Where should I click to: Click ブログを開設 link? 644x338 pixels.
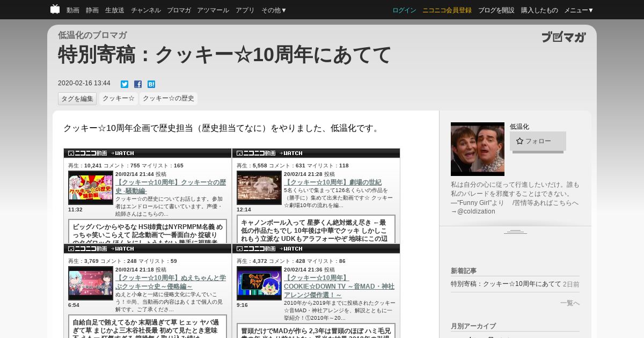coord(496,10)
